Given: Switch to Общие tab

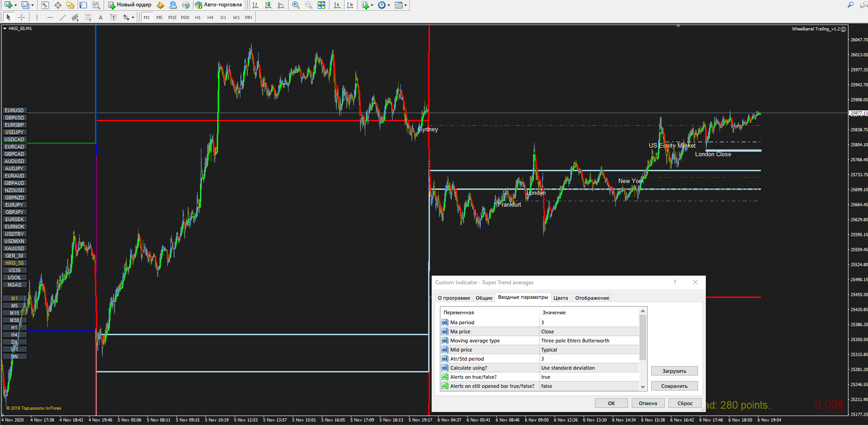Looking at the screenshot, I should 484,298.
